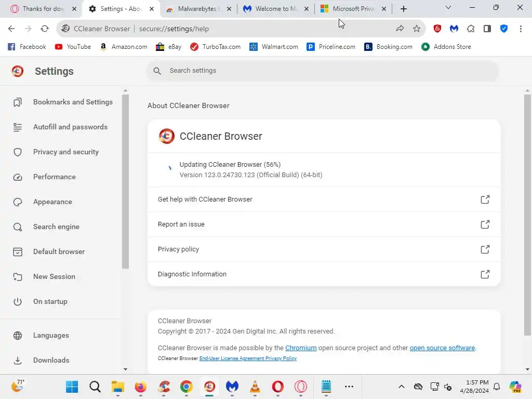Image resolution: width=532 pixels, height=399 pixels.
Task: Open the weather widget showing 71°
Action: (x=18, y=386)
